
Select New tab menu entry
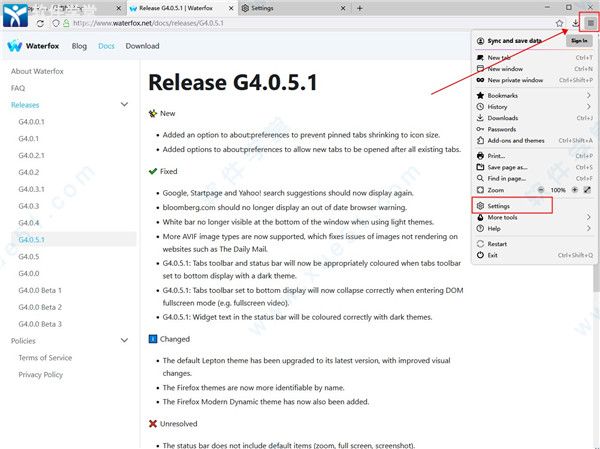coord(534,58)
